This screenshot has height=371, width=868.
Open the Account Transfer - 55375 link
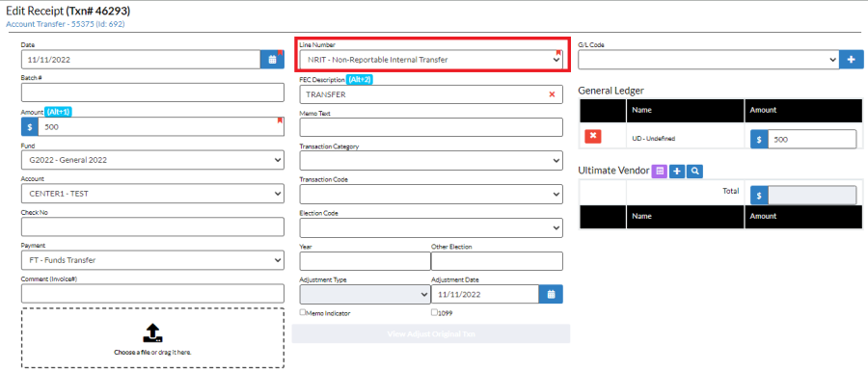click(66, 24)
